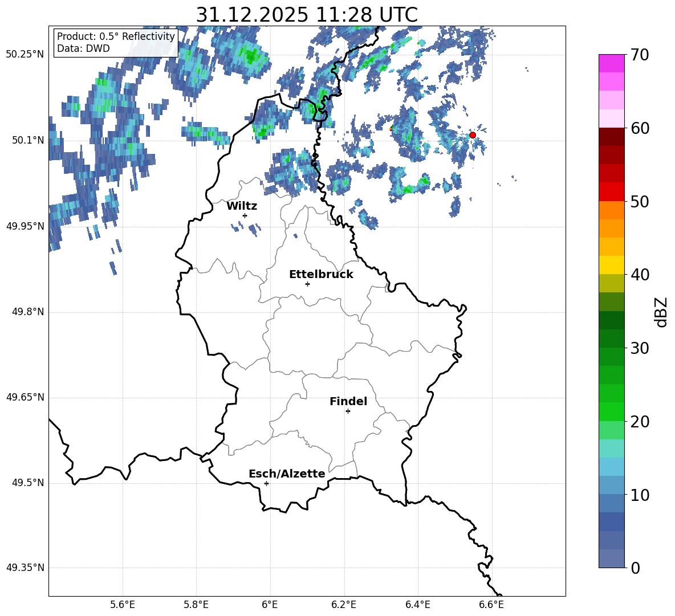Image resolution: width=675 pixels, height=616 pixels.
Task: Click the light blue colorbar segment above 10
Action: tap(612, 485)
